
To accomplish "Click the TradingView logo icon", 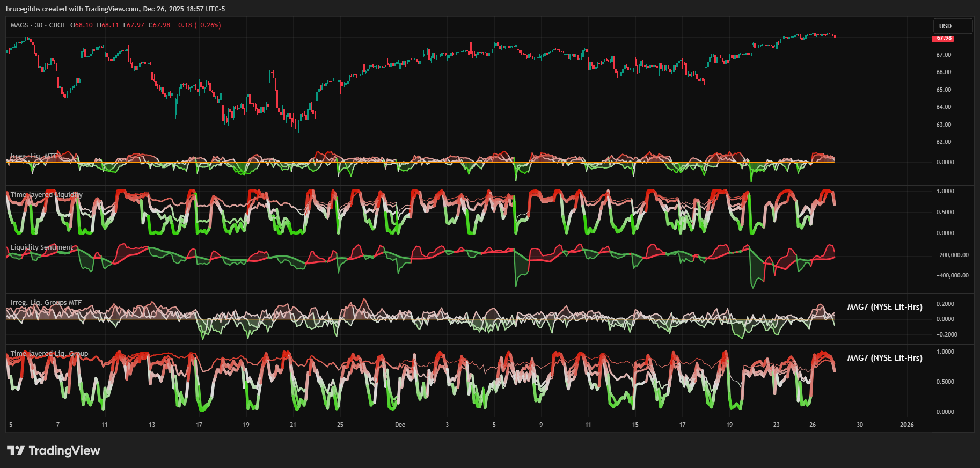I will pyautogui.click(x=16, y=450).
